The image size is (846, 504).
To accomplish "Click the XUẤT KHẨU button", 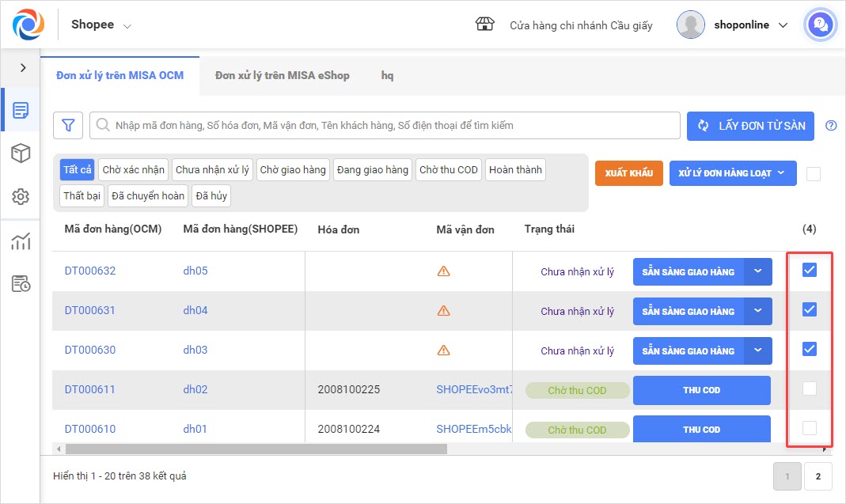I will click(x=628, y=173).
